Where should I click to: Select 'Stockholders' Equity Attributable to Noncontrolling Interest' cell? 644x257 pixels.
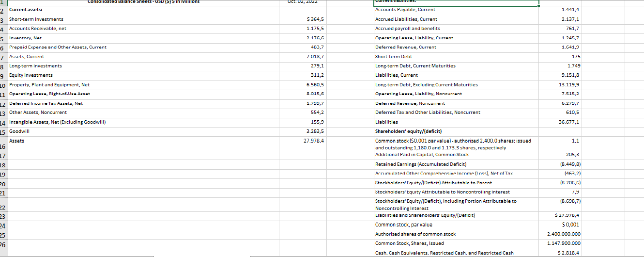click(x=456, y=192)
